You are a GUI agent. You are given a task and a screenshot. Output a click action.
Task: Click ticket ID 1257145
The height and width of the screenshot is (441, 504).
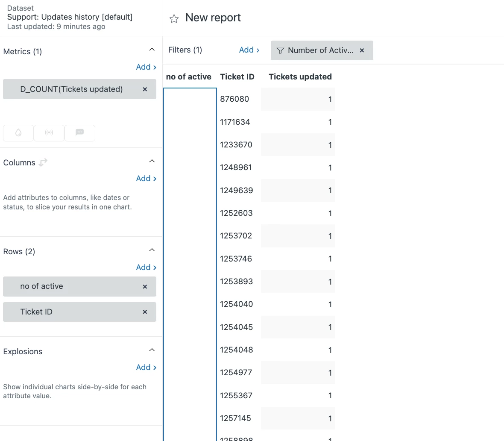pos(235,418)
